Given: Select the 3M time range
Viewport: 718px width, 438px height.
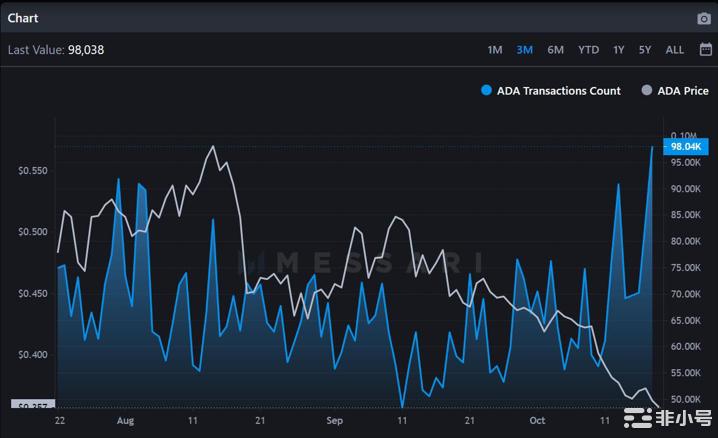Looking at the screenshot, I should point(525,50).
